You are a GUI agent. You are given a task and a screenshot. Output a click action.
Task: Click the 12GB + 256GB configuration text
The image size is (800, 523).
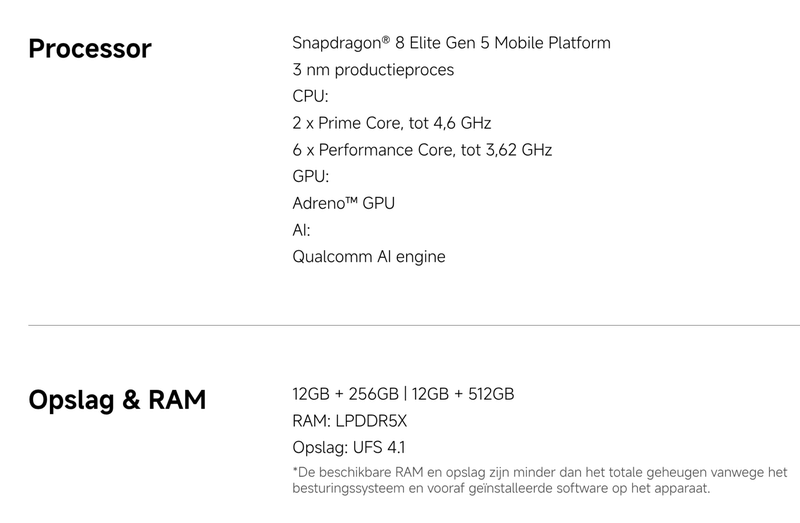344,394
